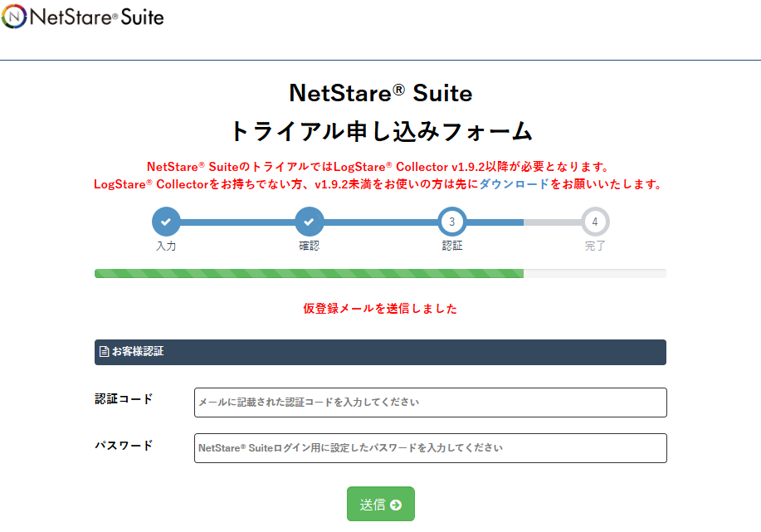The image size is (761, 532).
Task: Click the 認証コード label
Action: [x=124, y=399]
